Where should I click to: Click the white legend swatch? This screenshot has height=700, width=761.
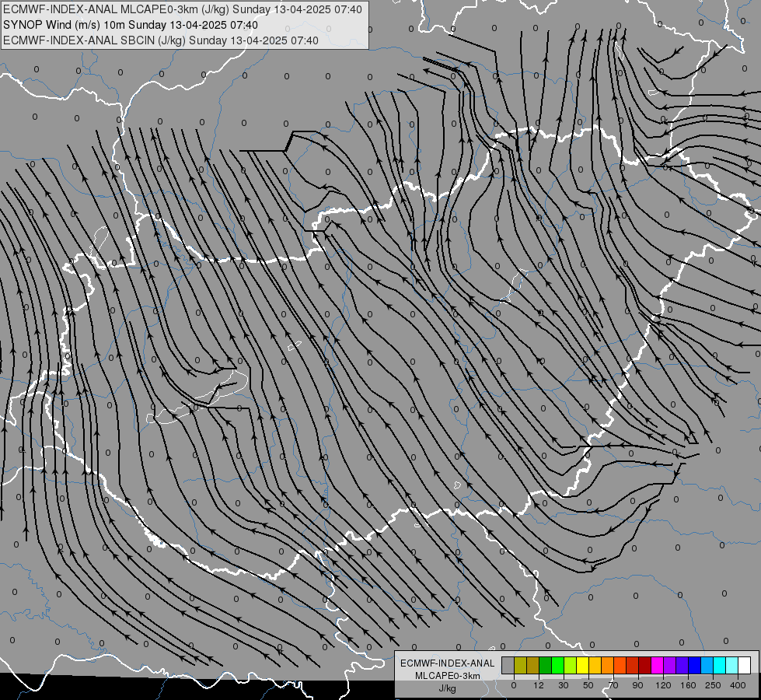pos(745,665)
